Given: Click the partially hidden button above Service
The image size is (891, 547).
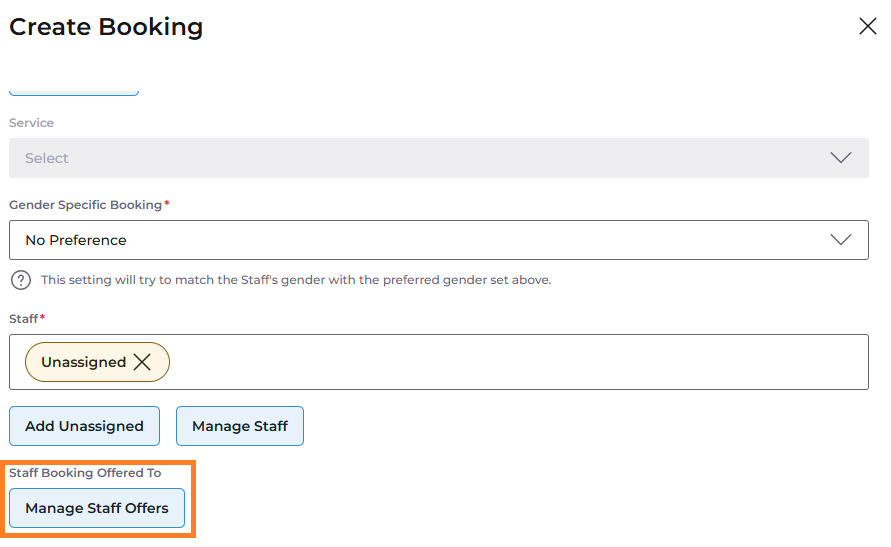Looking at the screenshot, I should point(74,92).
